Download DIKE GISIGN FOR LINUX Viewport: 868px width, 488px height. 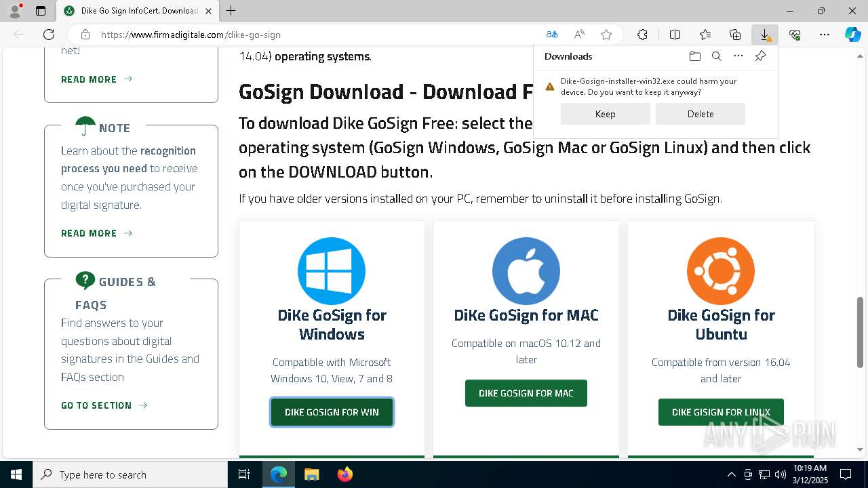pyautogui.click(x=721, y=412)
